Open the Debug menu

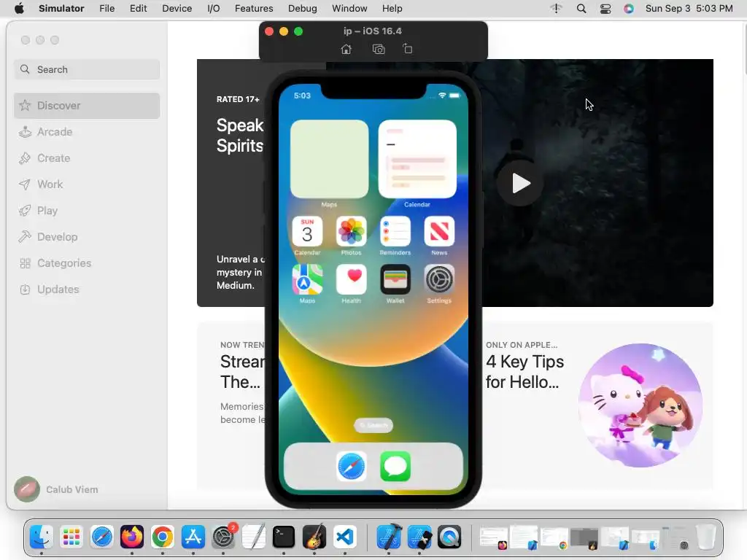pos(303,9)
